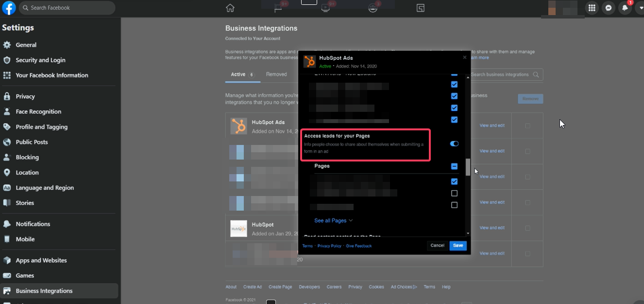Tick the checkbox in the HubSpot Ads row
Viewport: 644px width, 304px height.
[x=527, y=125]
